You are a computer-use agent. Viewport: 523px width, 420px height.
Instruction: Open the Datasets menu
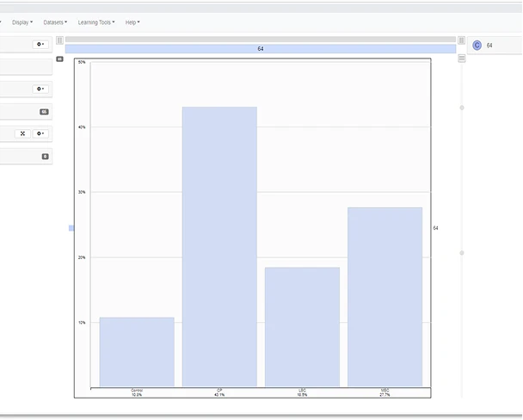pyautogui.click(x=56, y=22)
